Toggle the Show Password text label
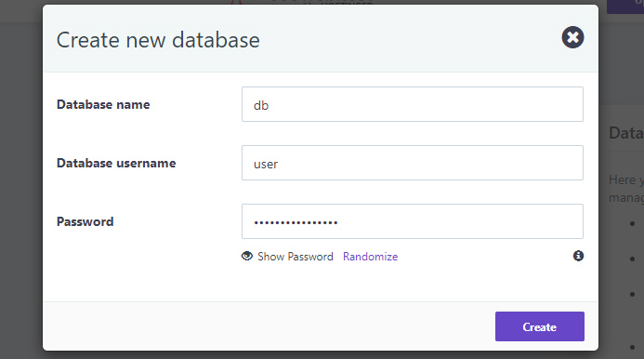Screen dimensions: 644x359 click(296, 257)
